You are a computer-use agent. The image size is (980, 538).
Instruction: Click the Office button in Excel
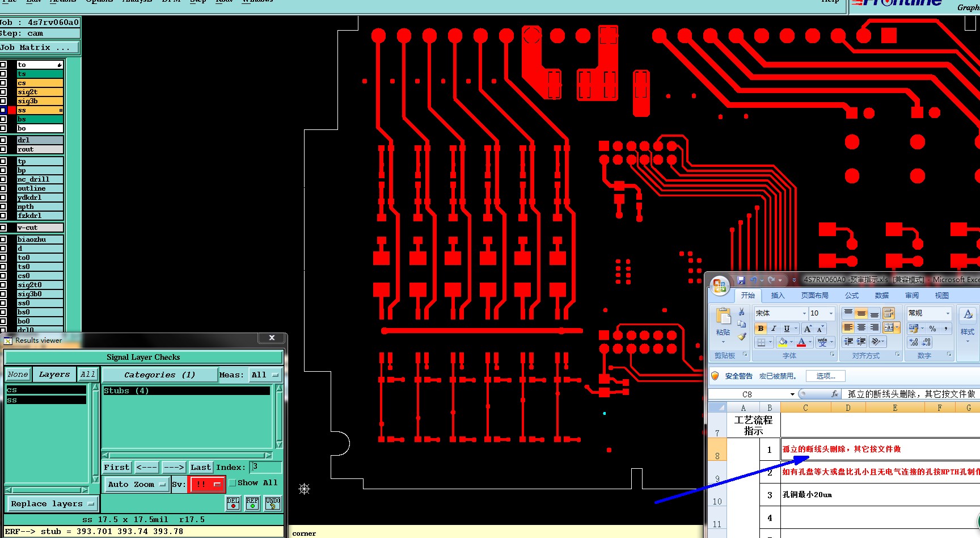point(720,285)
